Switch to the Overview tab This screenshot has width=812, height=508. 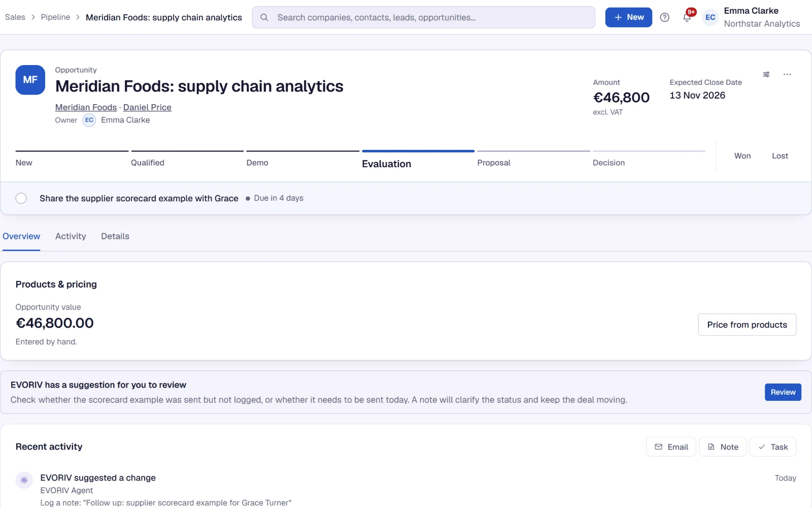[x=21, y=236]
